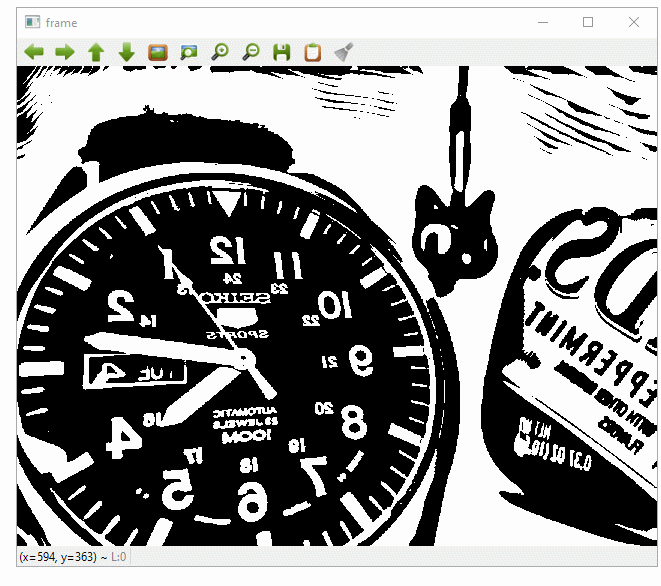661x586 pixels.
Task: Click the save image floppy disk icon
Action: coord(282,52)
